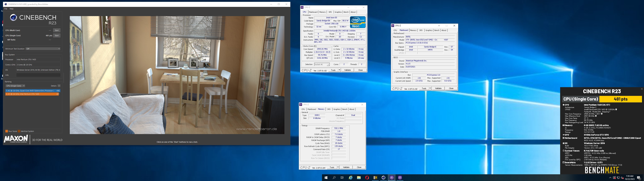The width and height of the screenshot is (644, 181).
Task: Show hidden tray icons chevron
Action: tap(610, 178)
